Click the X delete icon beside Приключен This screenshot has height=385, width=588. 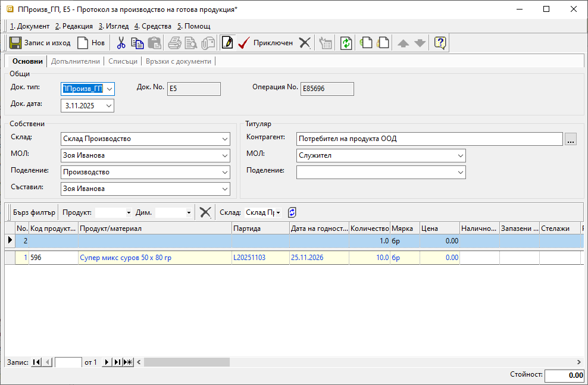click(305, 43)
